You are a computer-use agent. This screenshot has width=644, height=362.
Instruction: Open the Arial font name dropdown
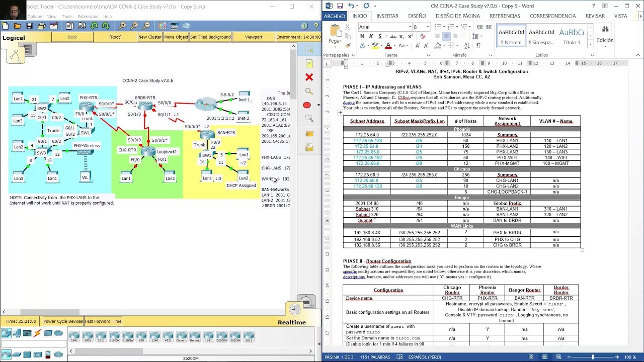410,27
